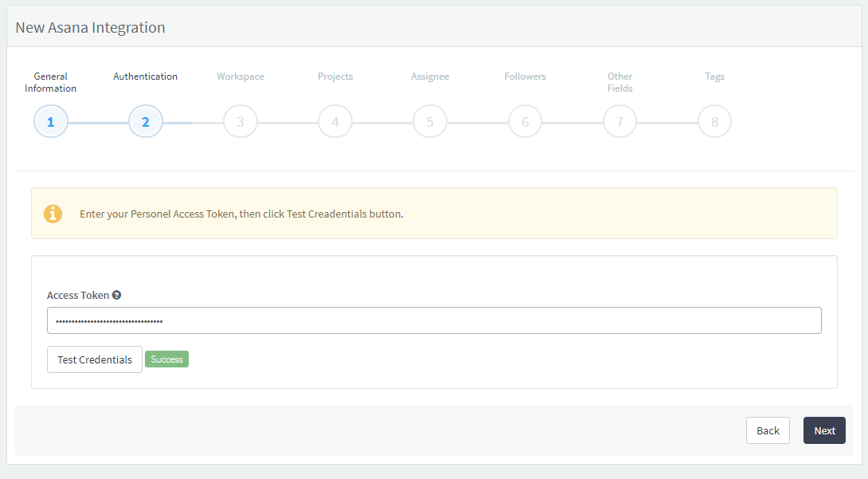
Task: Click the Assignee step label
Action: [430, 77]
